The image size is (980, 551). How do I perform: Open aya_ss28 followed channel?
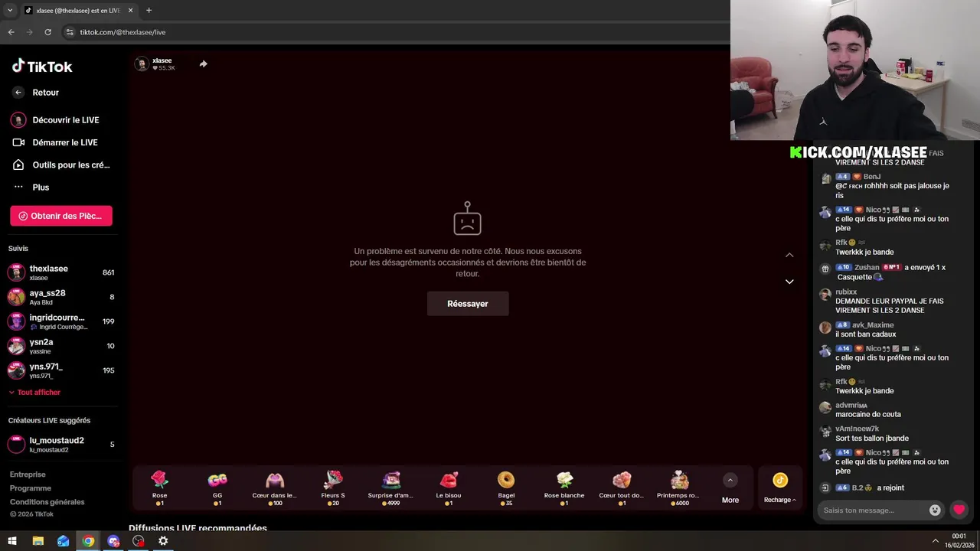click(x=61, y=297)
